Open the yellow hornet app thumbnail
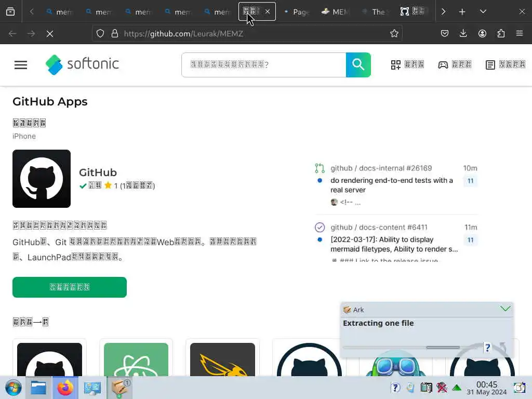This screenshot has width=532, height=399. tap(222, 360)
